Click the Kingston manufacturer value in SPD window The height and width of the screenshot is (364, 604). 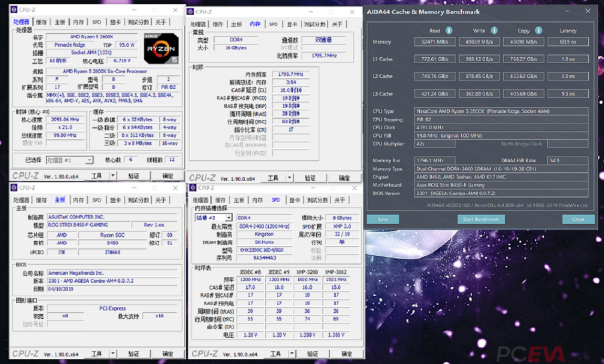click(264, 234)
